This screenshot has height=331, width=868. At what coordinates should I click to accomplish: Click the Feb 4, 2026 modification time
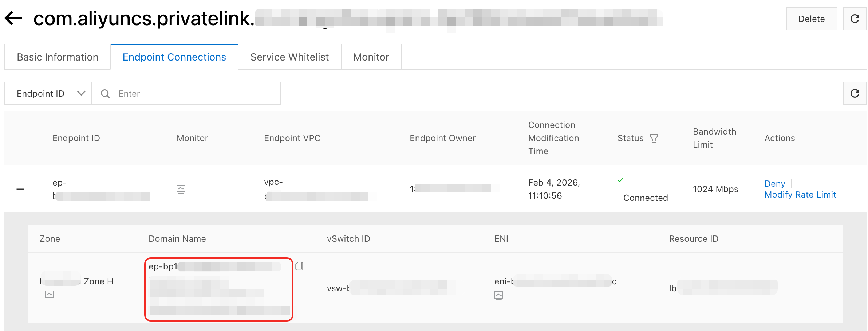tap(554, 189)
